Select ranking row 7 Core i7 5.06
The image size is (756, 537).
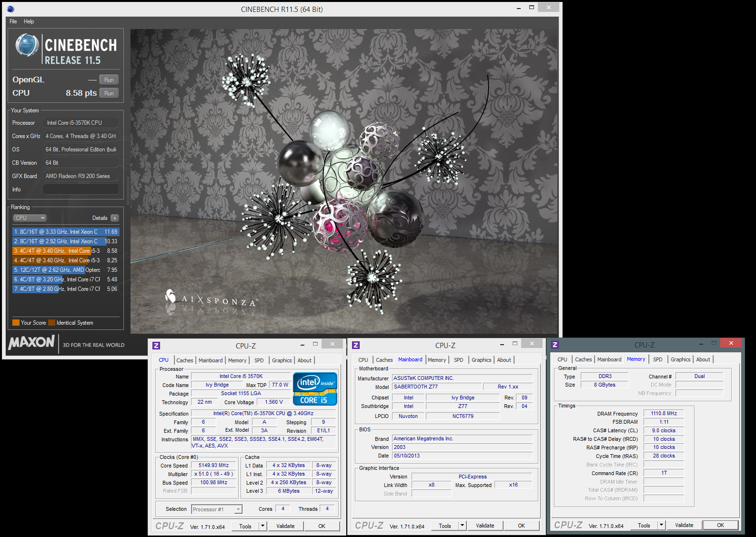[66, 289]
